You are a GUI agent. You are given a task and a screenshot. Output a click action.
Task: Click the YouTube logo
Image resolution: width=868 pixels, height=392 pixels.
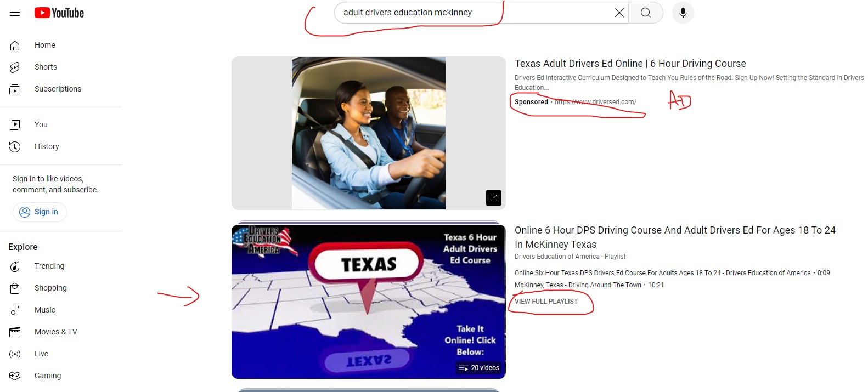(59, 13)
